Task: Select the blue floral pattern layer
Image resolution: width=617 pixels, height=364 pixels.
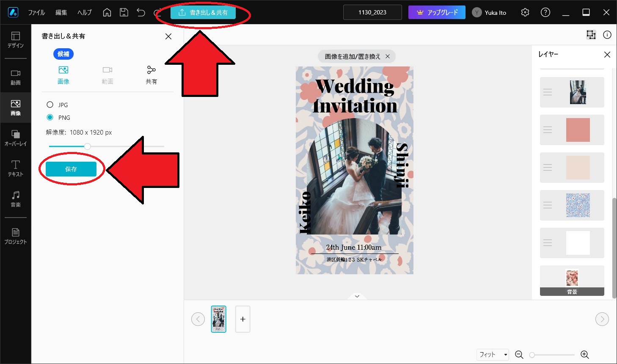Action: tap(572, 205)
